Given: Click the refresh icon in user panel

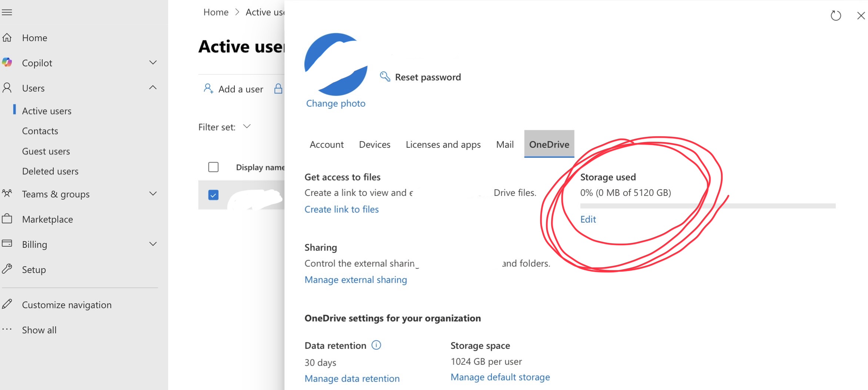Looking at the screenshot, I should point(836,16).
